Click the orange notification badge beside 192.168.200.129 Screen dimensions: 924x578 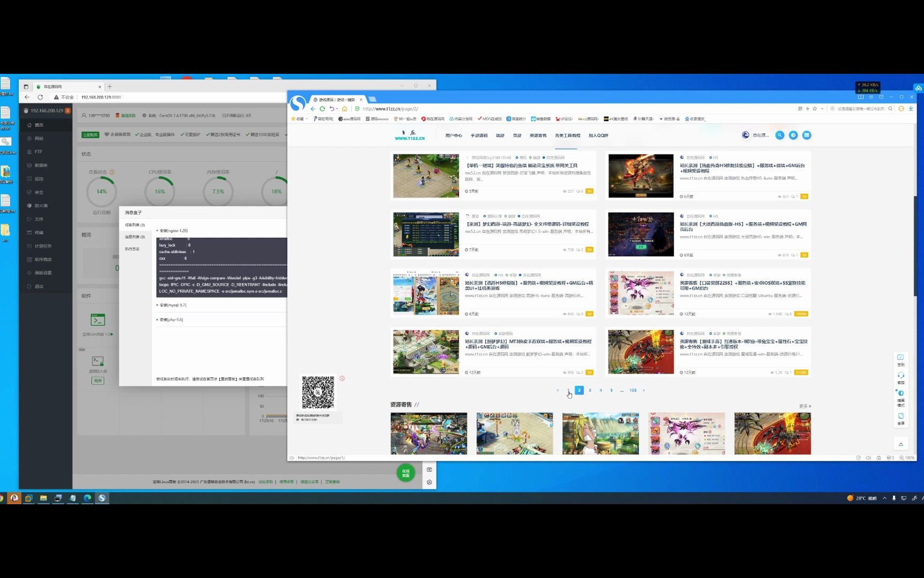click(x=67, y=111)
